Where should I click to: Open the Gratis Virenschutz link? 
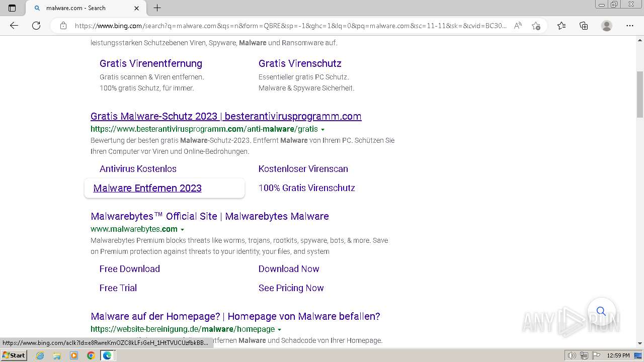tap(300, 63)
